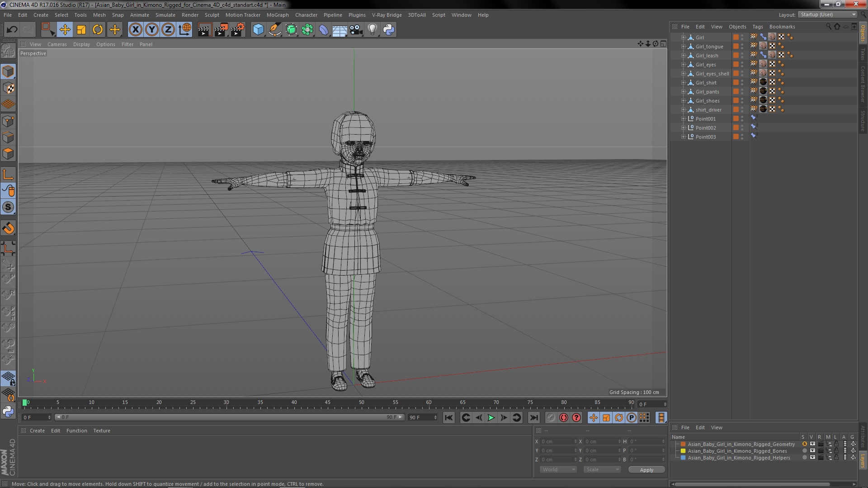Enable Model mode in left sidebar
The image size is (868, 488).
(x=8, y=71)
